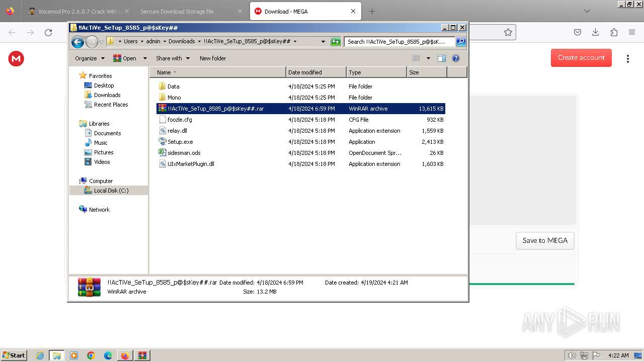Click the New folder button
Image resolution: width=644 pixels, height=362 pixels.
click(213, 58)
